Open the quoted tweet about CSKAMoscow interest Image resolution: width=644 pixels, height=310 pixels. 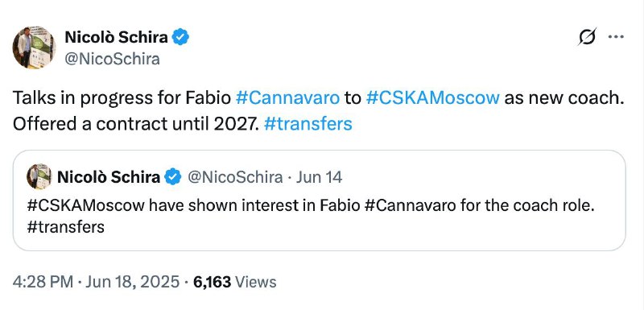319,200
